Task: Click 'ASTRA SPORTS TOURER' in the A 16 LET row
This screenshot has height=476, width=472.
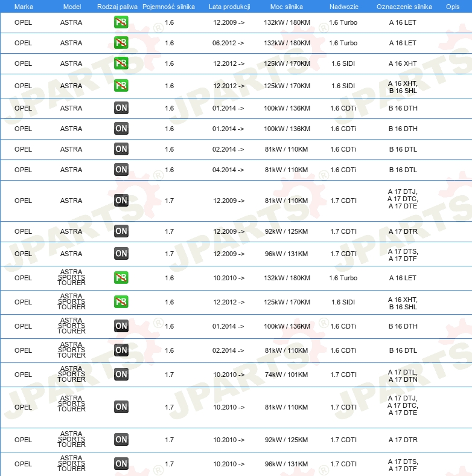Action: pos(72,277)
